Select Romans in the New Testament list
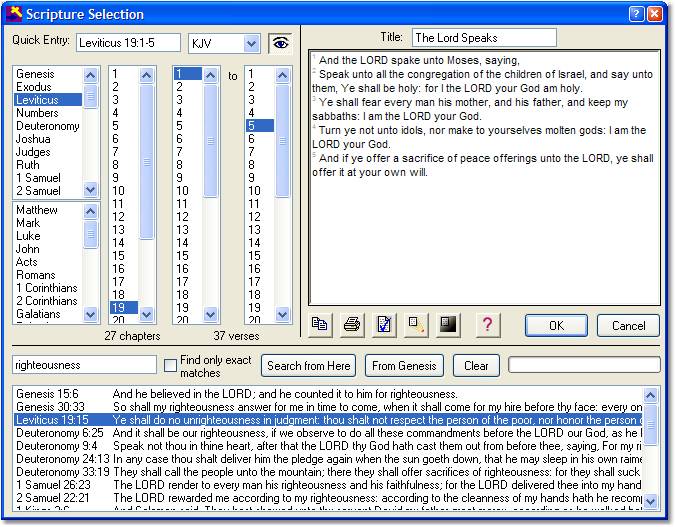Image resolution: width=675 pixels, height=527 pixels. click(x=36, y=275)
